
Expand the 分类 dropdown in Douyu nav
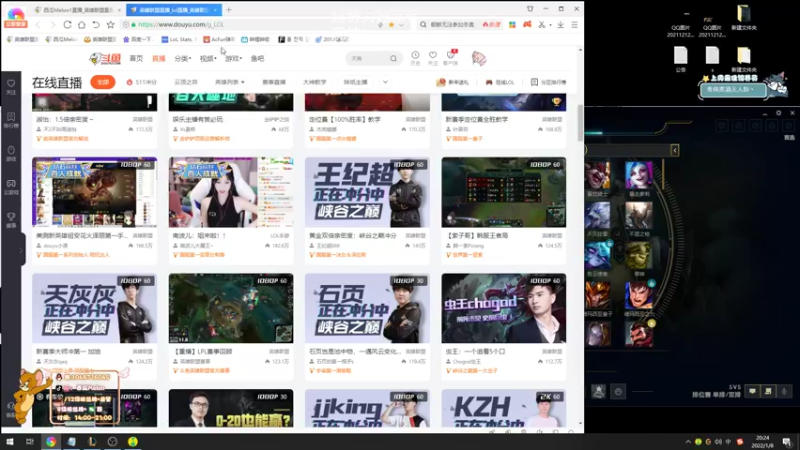point(183,59)
